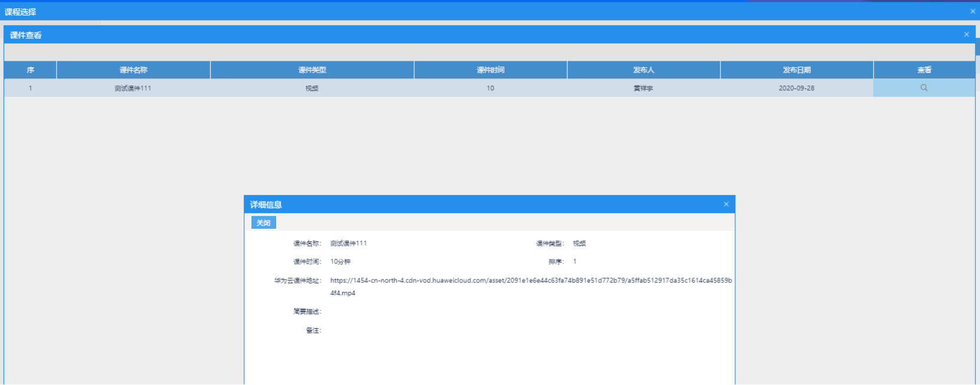This screenshot has height=385, width=980.
Task: Close the 详细信息 dialog with its X
Action: click(x=726, y=204)
